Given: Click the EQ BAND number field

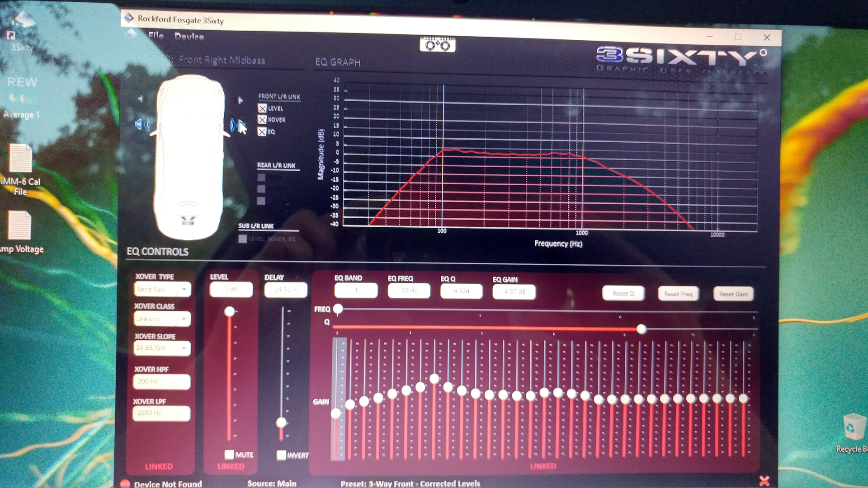Looking at the screenshot, I should point(356,290).
